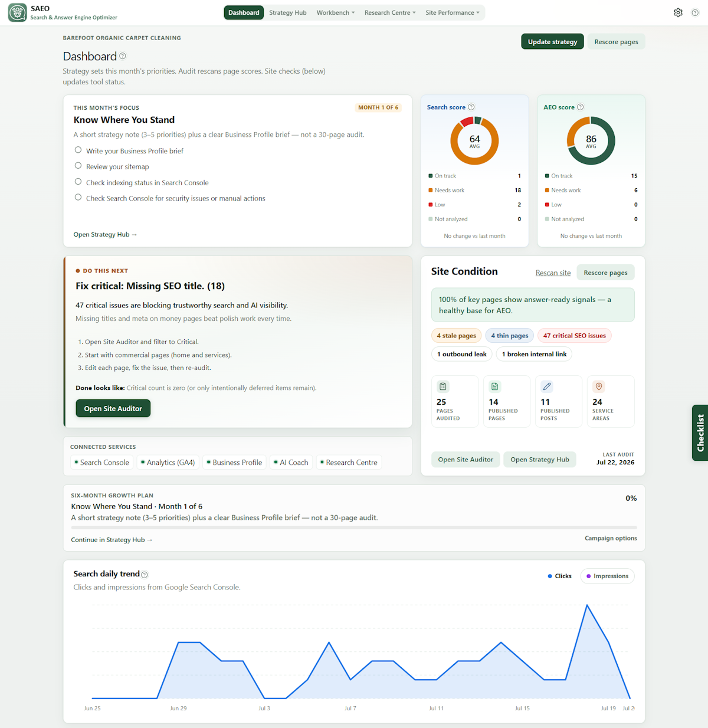This screenshot has width=708, height=728.
Task: Click the AI Coach service chip
Action: click(291, 463)
